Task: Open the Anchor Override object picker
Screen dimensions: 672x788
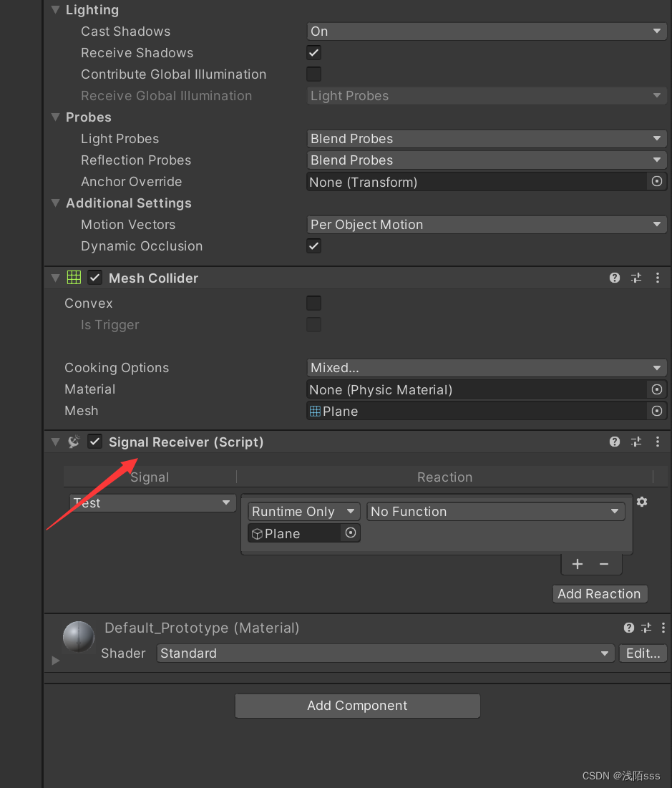Action: point(656,182)
